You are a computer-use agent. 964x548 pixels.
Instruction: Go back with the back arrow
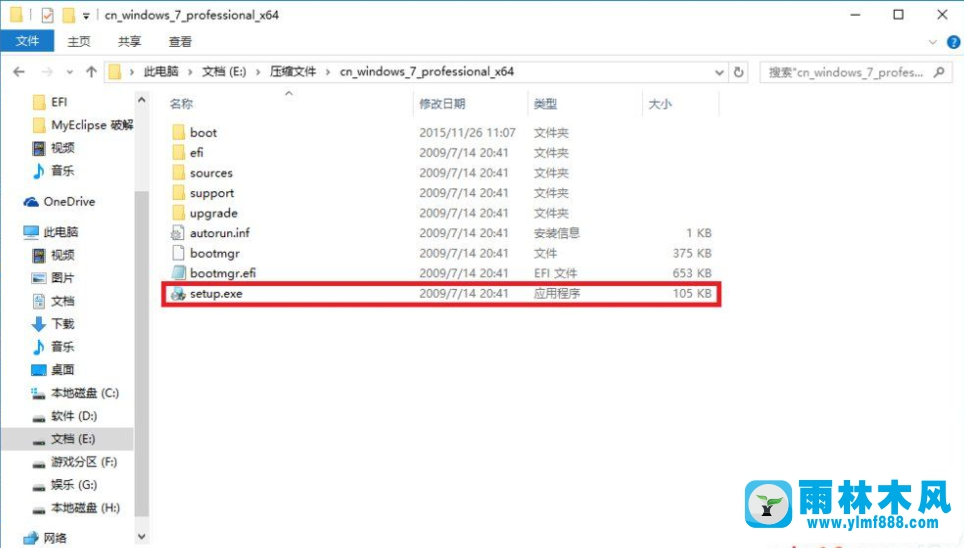(19, 72)
